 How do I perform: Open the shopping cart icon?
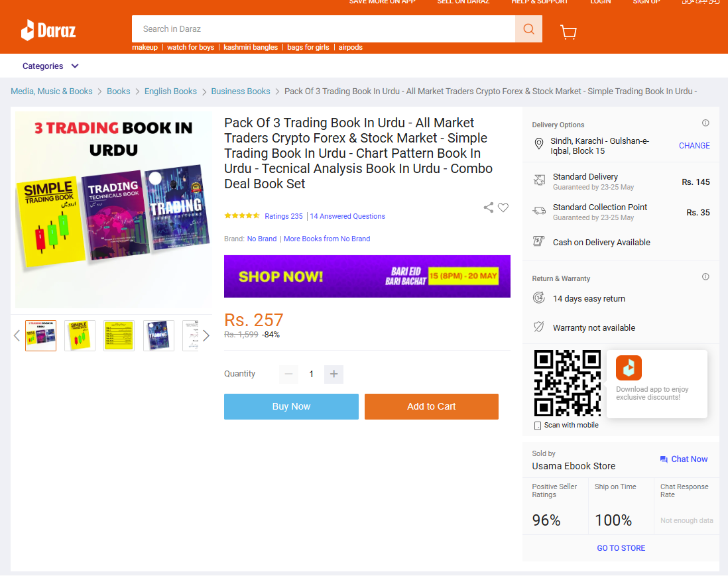click(568, 32)
